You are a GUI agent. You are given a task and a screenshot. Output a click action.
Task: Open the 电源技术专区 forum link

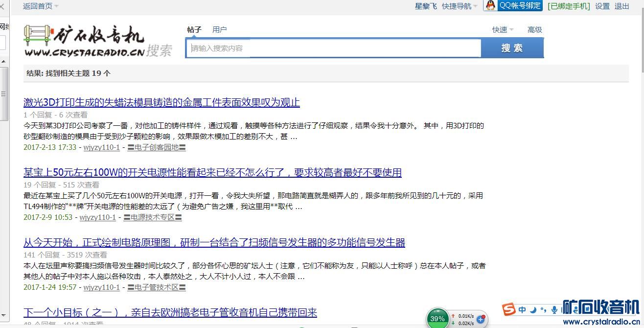[x=152, y=217]
